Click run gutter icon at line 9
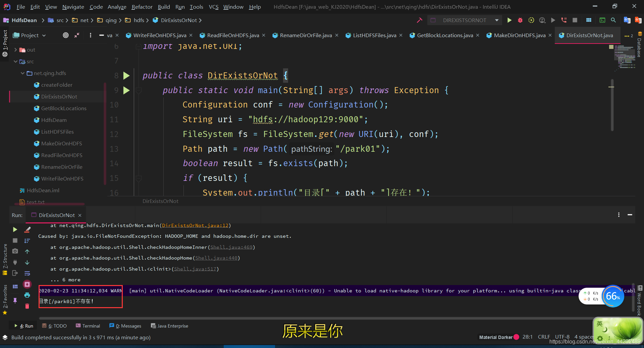Screen dimensions: 644x348 point(126,90)
